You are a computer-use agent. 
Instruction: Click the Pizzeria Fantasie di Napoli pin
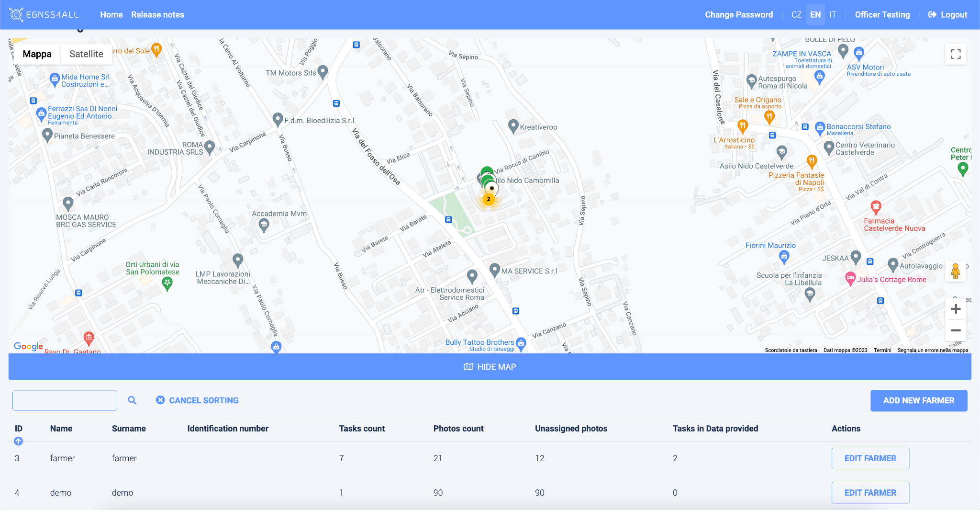pyautogui.click(x=812, y=161)
